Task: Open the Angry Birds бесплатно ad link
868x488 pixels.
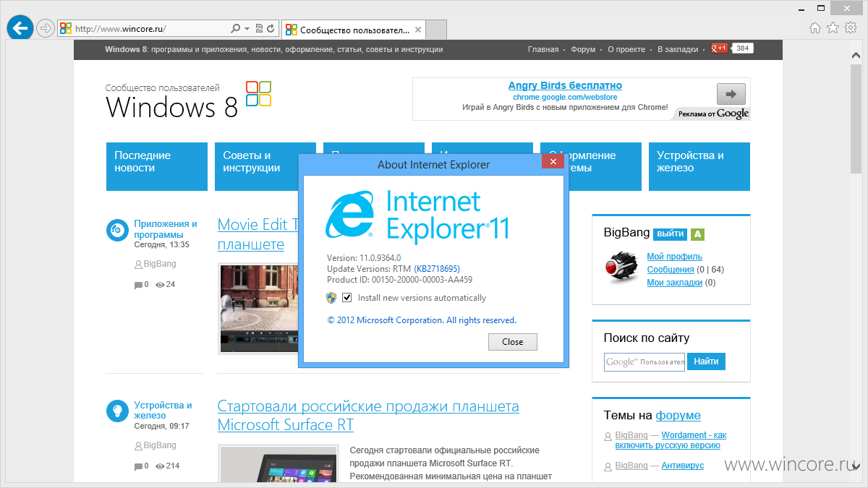Action: [x=565, y=85]
